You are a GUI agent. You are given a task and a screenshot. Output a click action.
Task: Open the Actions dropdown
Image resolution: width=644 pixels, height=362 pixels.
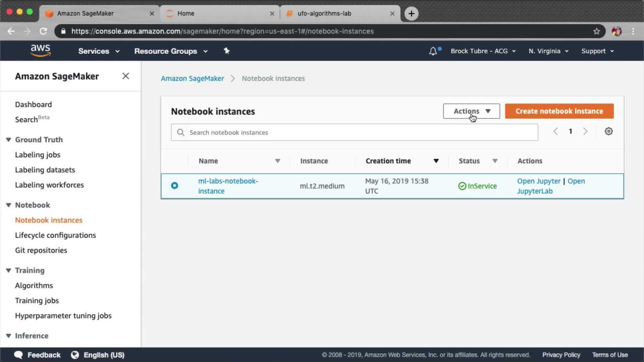[x=471, y=111]
